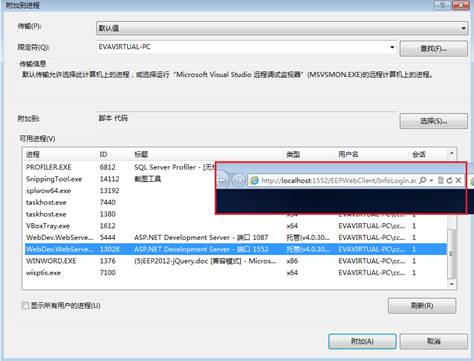This screenshot has height=361, width=474.
Task: Click the browser stop X icon
Action: [x=458, y=180]
